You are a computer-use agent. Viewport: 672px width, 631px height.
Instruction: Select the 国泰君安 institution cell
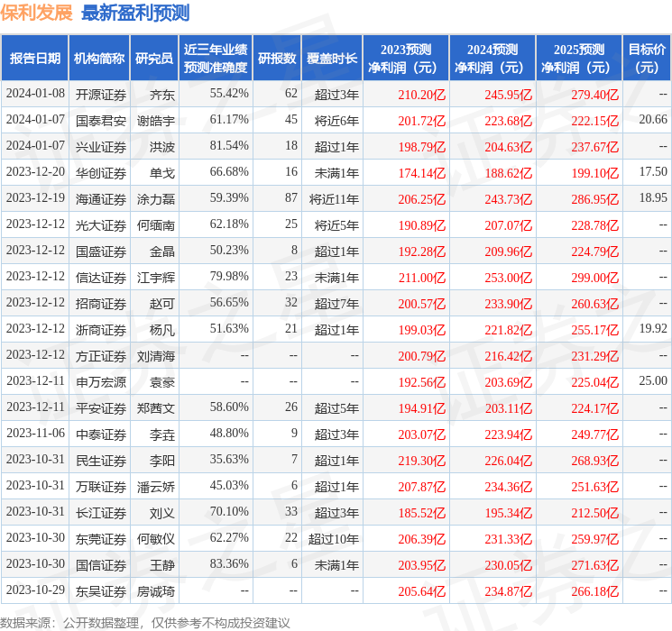tap(101, 121)
